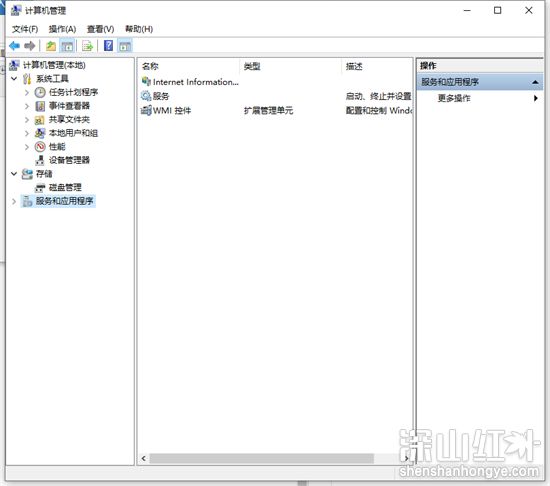The width and height of the screenshot is (550, 486).
Task: Select the 服务 list item
Action: tap(161, 96)
